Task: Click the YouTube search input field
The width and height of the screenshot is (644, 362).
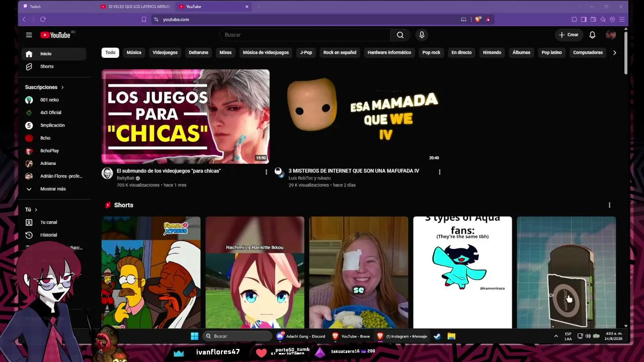Action: pos(305,35)
